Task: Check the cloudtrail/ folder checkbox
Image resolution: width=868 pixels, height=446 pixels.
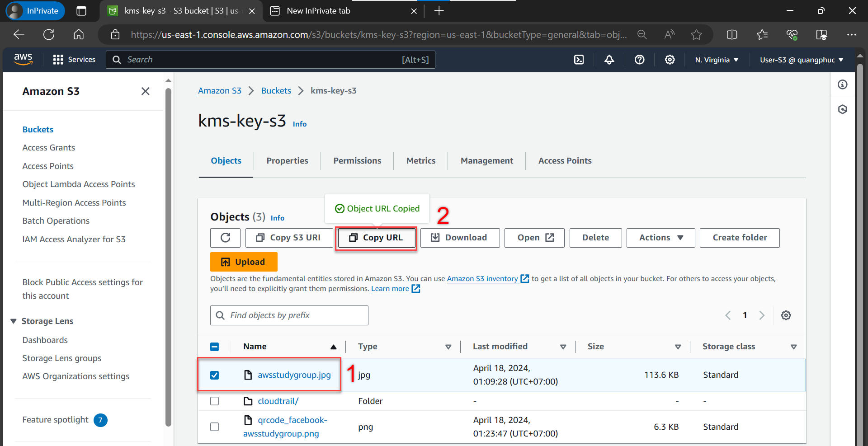Action: [215, 401]
